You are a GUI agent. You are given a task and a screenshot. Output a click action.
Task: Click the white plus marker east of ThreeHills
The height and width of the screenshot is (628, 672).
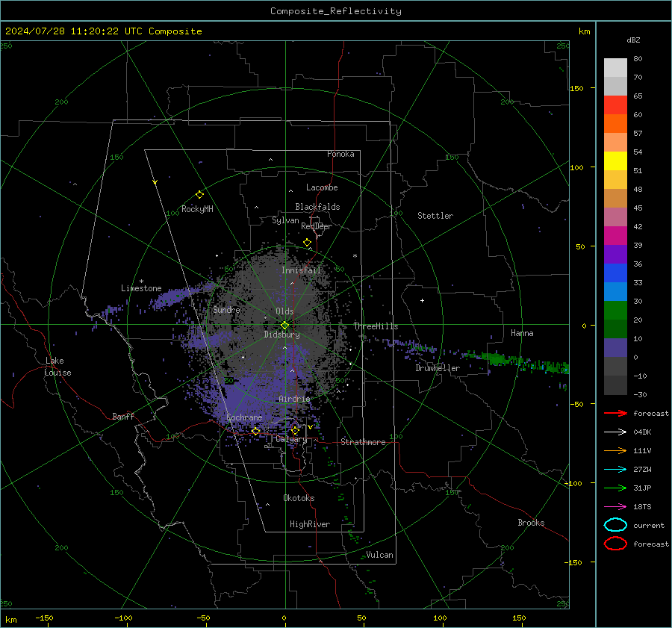[422, 300]
